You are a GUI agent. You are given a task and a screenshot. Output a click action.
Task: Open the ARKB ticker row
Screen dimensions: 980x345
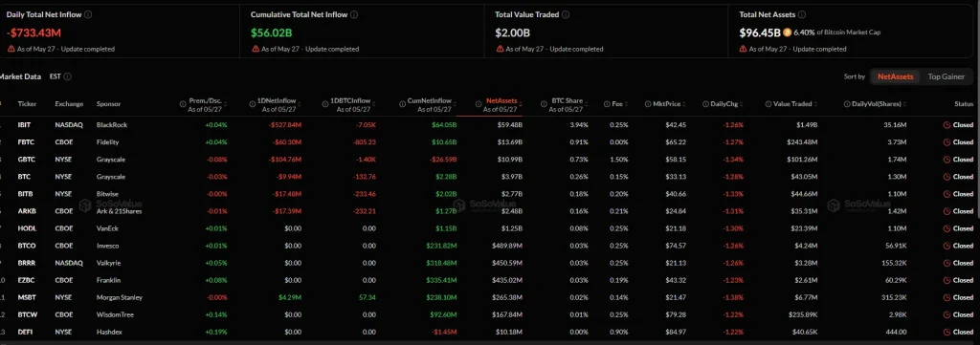point(26,211)
